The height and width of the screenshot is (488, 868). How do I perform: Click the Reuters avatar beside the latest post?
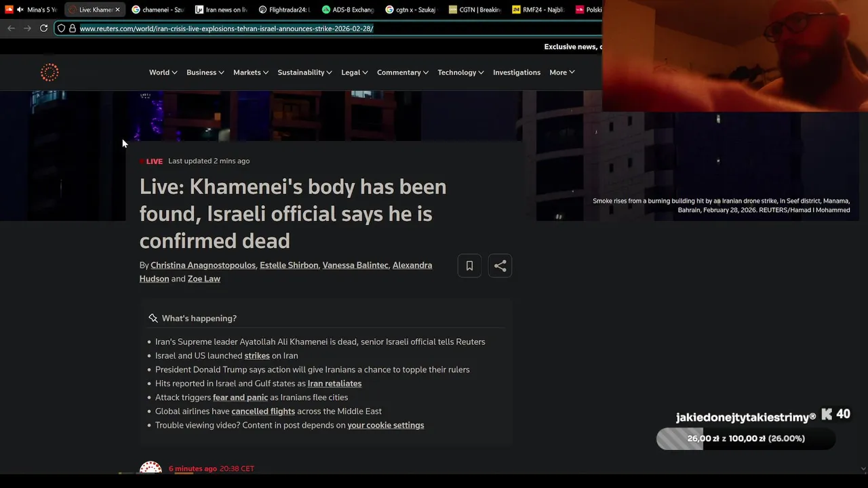tap(151, 468)
